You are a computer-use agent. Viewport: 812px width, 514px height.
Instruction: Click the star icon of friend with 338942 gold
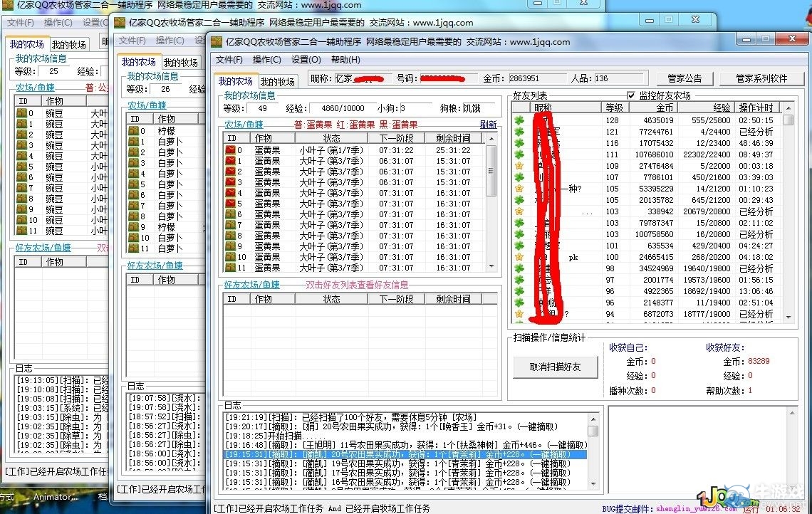tap(519, 211)
